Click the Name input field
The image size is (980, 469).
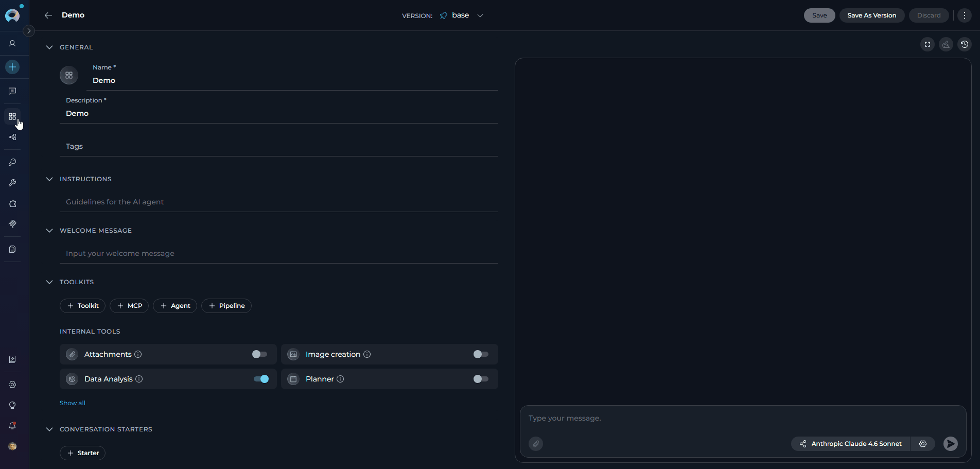point(292,80)
